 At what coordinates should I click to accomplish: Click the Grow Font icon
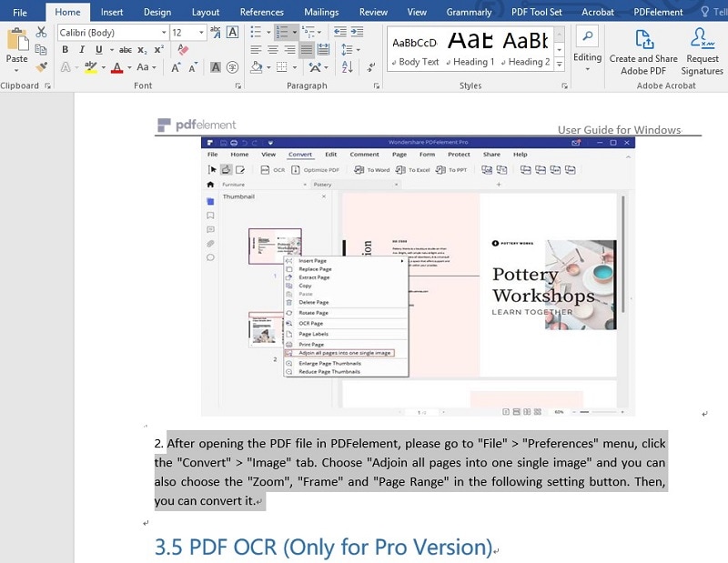176,68
